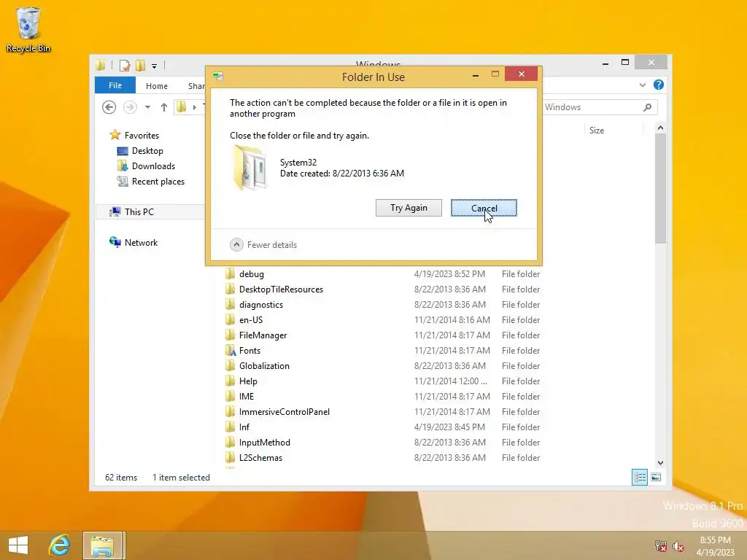Click the scroll down arrow of file list
This screenshot has height=560, width=747.
(x=660, y=463)
